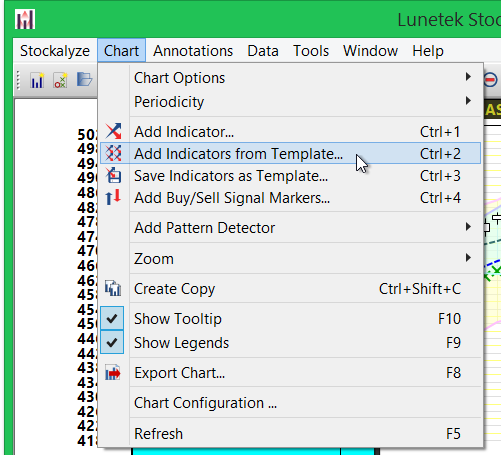Select Add Buy/Sell Signal Markers...
501x455 pixels.
click(290, 198)
